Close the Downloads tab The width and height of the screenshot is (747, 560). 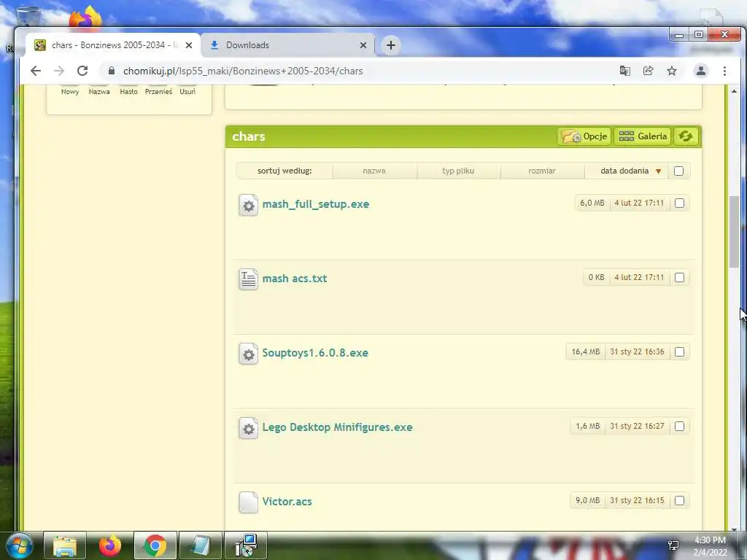tap(363, 45)
